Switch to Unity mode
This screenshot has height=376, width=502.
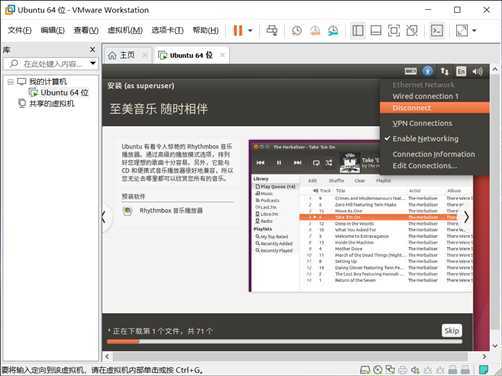tap(412, 31)
